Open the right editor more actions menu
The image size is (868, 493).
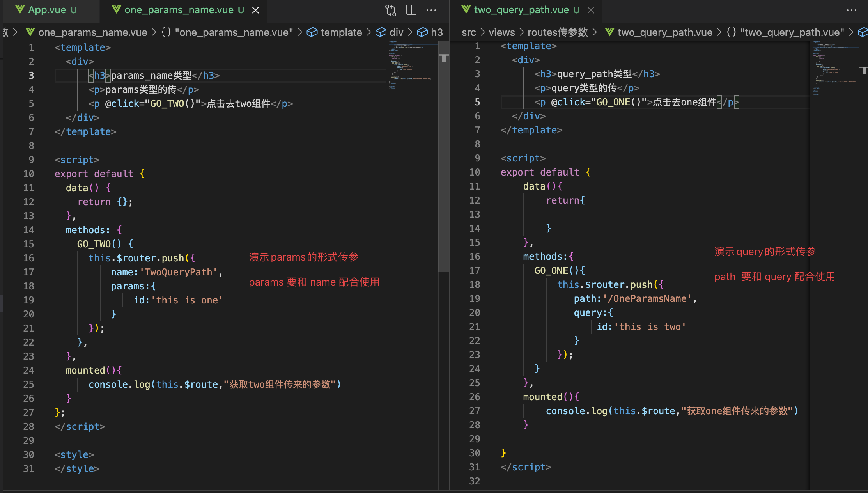[x=852, y=10]
